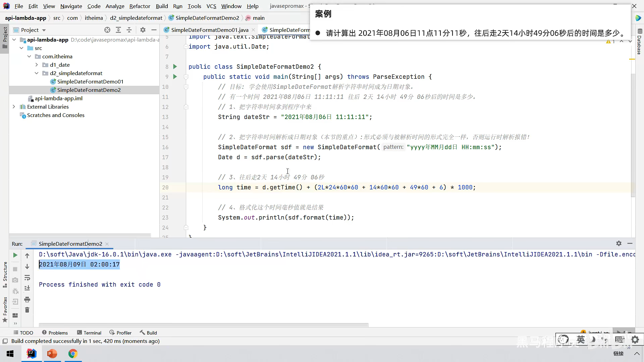Click the Stop process square icon
644x362 pixels.
tap(15, 269)
